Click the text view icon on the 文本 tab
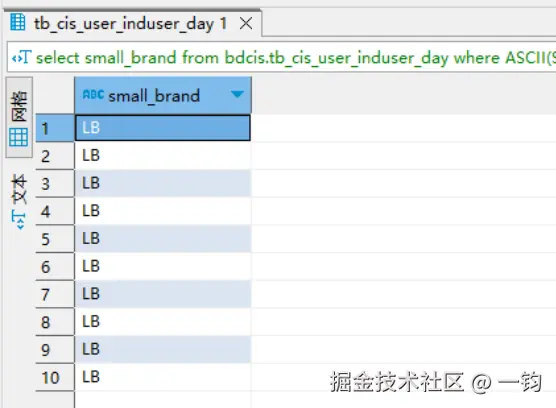 point(18,220)
